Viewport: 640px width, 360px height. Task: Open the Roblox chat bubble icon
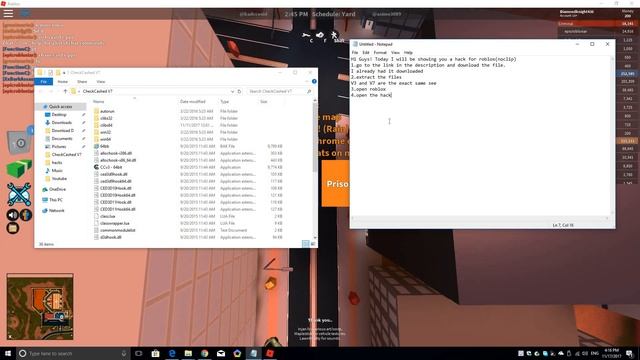coord(25,13)
